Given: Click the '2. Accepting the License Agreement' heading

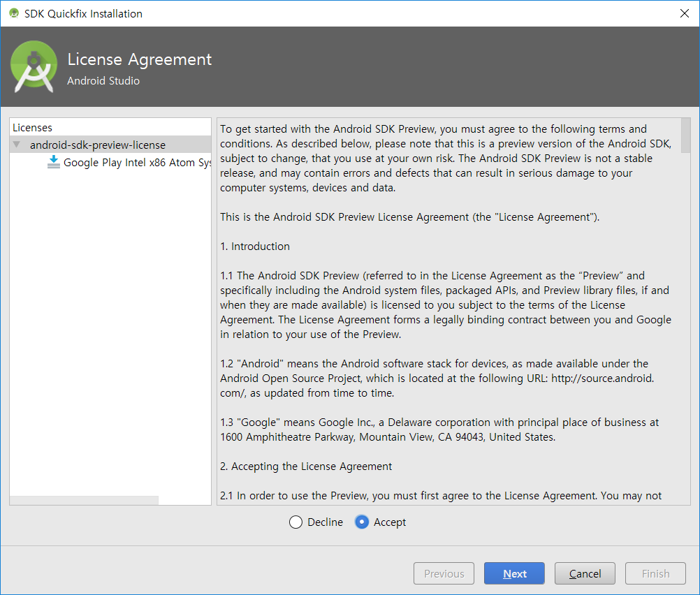Looking at the screenshot, I should pos(306,467).
